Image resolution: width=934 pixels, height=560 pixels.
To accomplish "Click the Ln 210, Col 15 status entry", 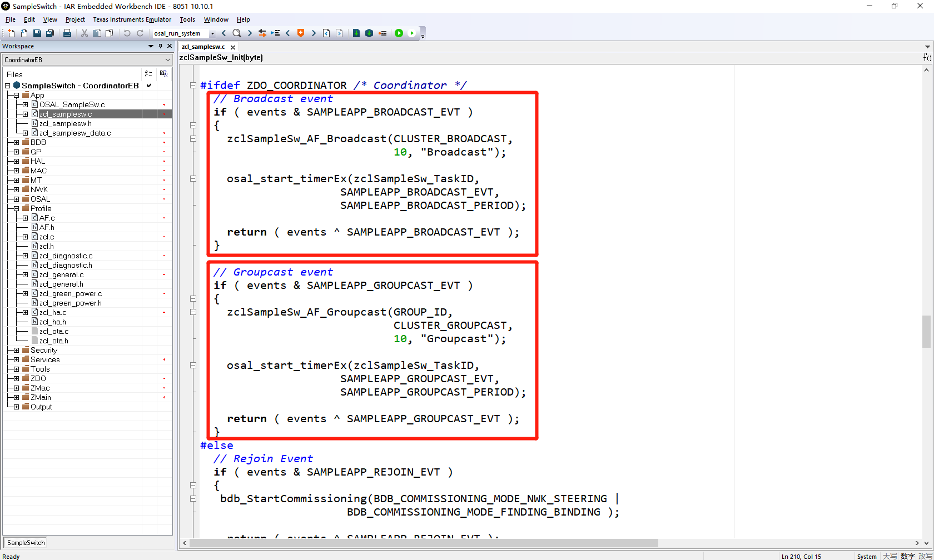I will pyautogui.click(x=801, y=556).
